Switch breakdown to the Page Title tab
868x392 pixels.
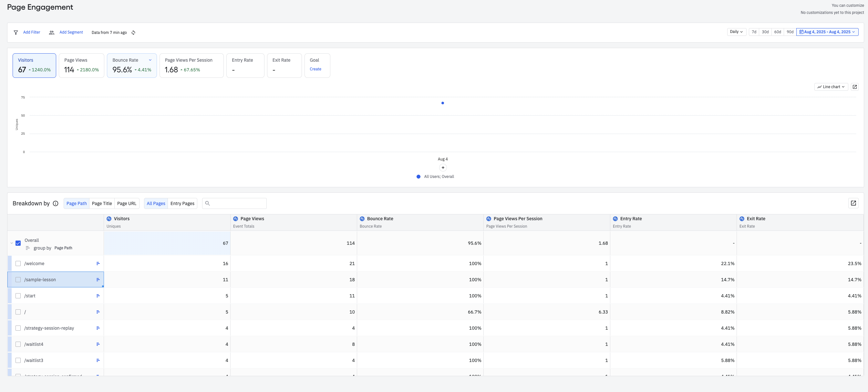pyautogui.click(x=102, y=203)
